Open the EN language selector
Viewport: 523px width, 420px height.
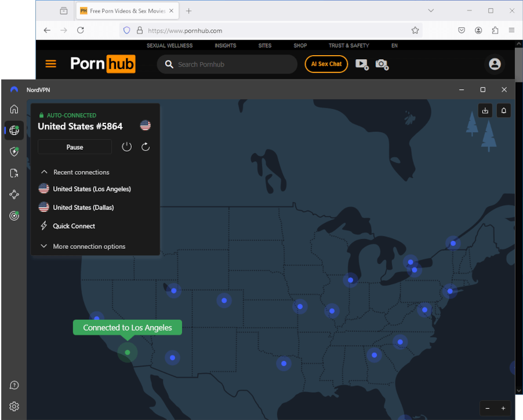click(x=394, y=45)
